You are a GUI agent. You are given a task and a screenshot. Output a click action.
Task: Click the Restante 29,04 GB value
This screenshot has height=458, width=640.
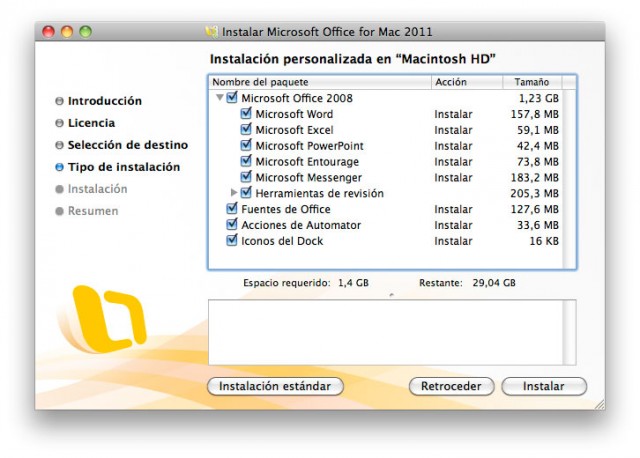coord(494,283)
